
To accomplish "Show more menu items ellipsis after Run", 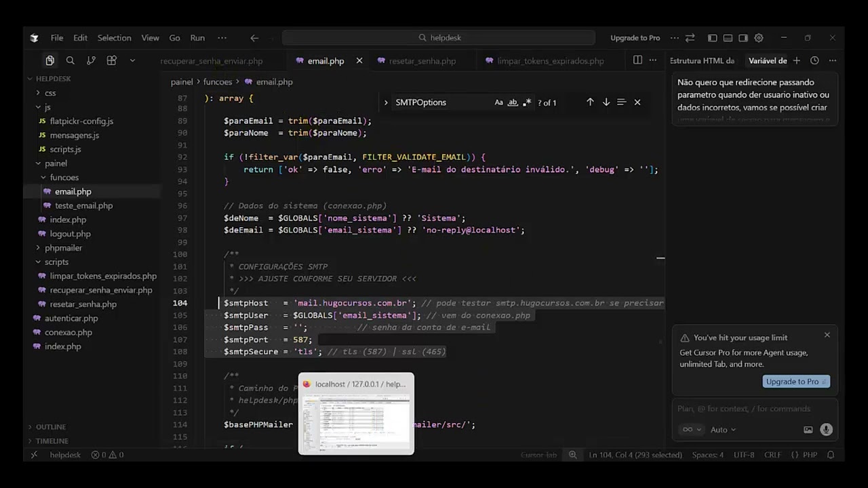I will pyautogui.click(x=222, y=38).
